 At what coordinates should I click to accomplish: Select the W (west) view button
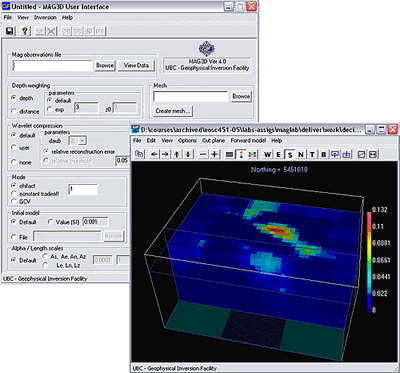[x=268, y=155]
